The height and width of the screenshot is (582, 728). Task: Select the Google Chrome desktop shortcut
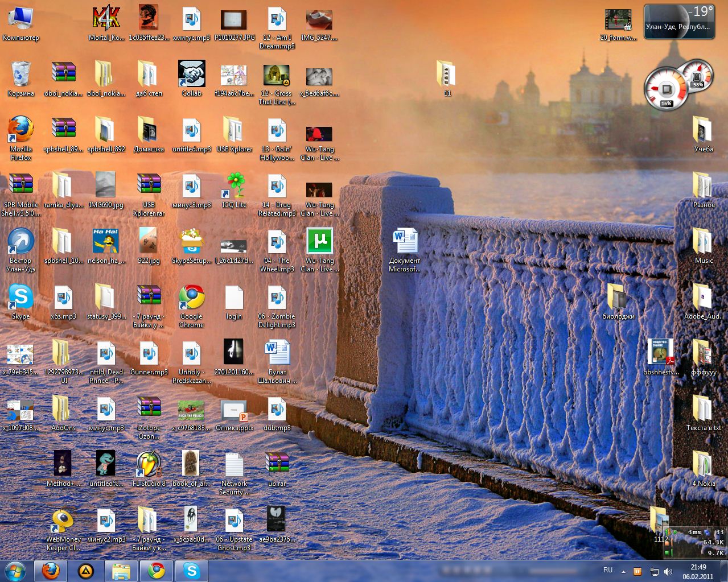(x=191, y=298)
